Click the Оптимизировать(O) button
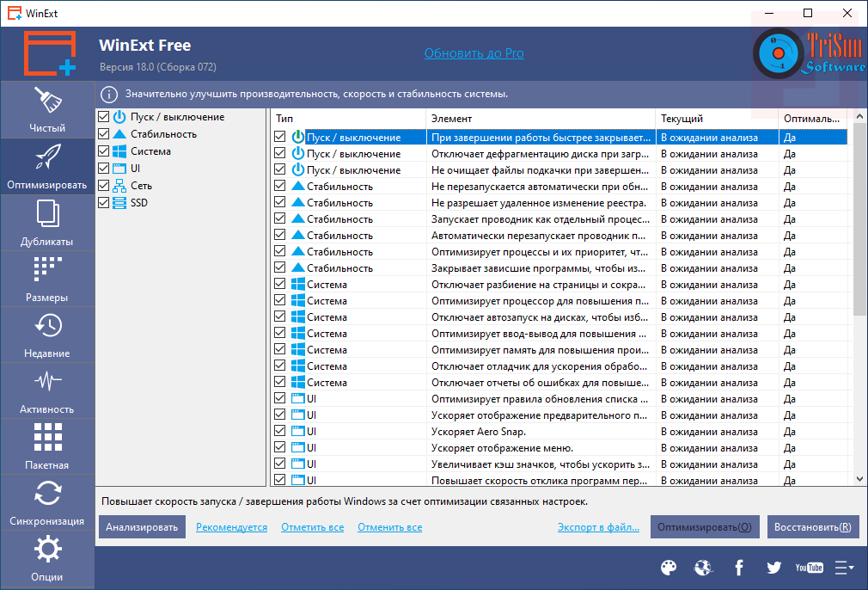This screenshot has height=590, width=868. (x=705, y=527)
